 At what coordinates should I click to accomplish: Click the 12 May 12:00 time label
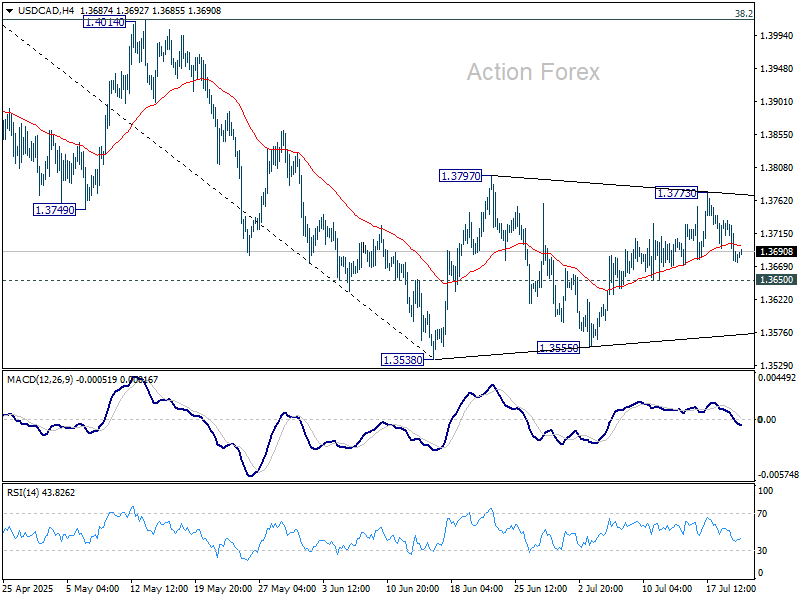pyautogui.click(x=159, y=589)
